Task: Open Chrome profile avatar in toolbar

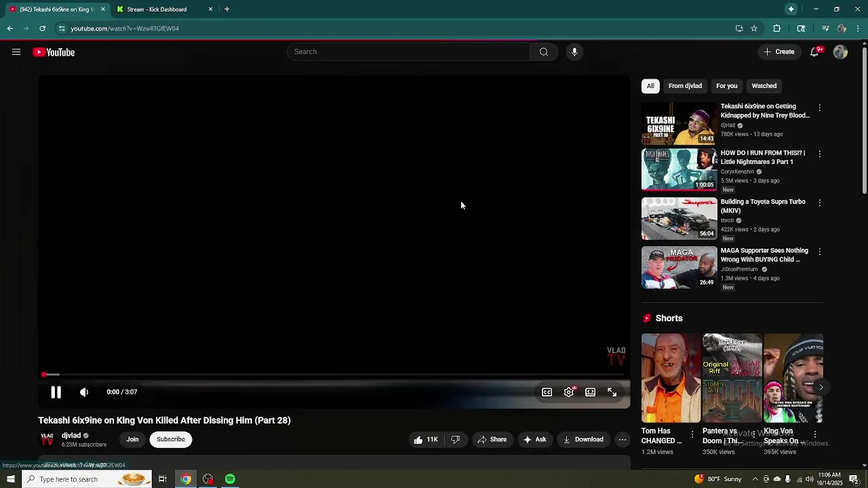Action: pyautogui.click(x=842, y=28)
